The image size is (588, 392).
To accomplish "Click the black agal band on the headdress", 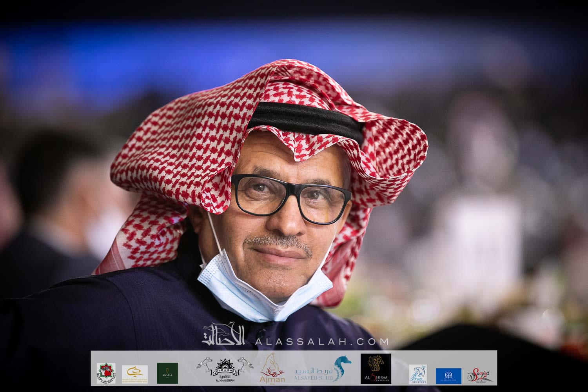I will click(306, 118).
